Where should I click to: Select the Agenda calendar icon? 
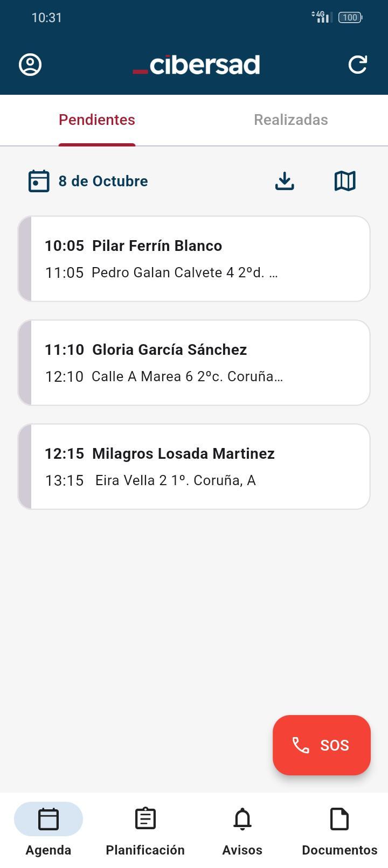coord(48,819)
